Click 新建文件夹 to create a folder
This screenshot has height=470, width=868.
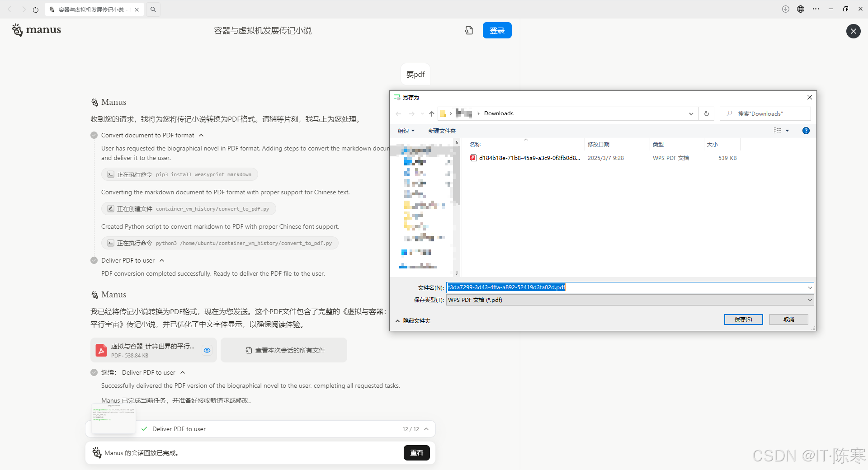point(442,131)
